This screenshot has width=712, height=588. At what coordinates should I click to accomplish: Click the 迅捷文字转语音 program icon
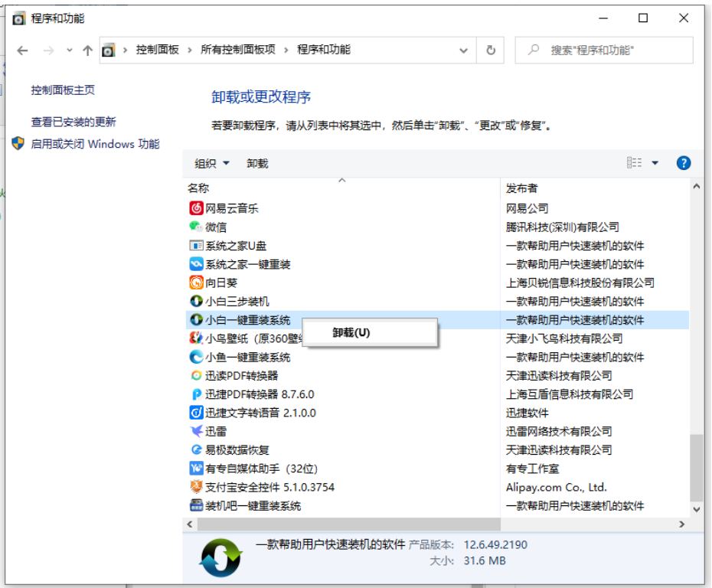click(x=196, y=413)
